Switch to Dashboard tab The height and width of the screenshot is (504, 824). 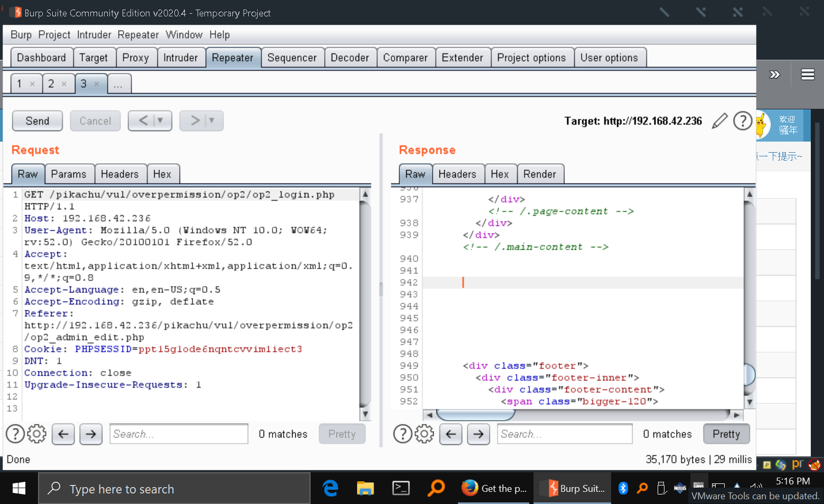pos(41,58)
